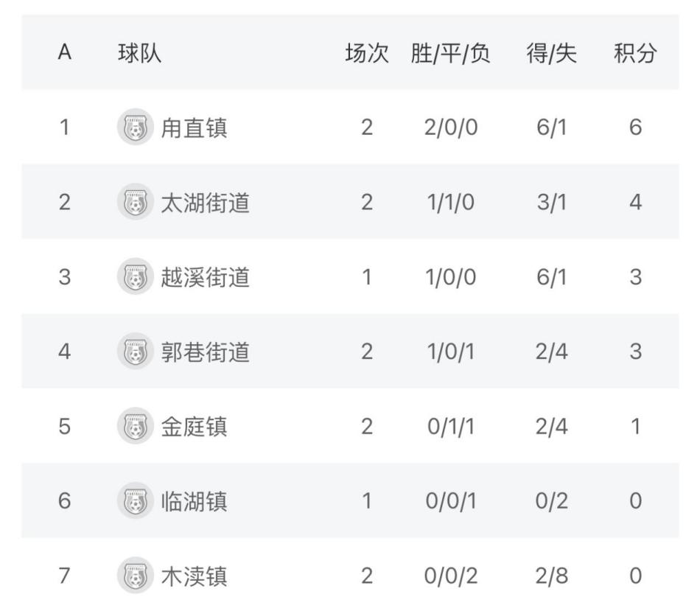The height and width of the screenshot is (611, 700).
Task: Click the 越溪街道 team badge icon
Action: click(x=135, y=277)
